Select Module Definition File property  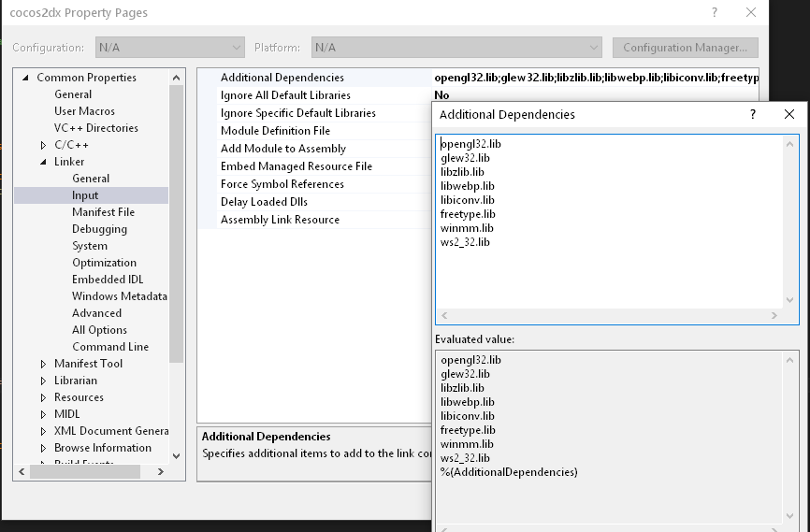click(x=275, y=131)
